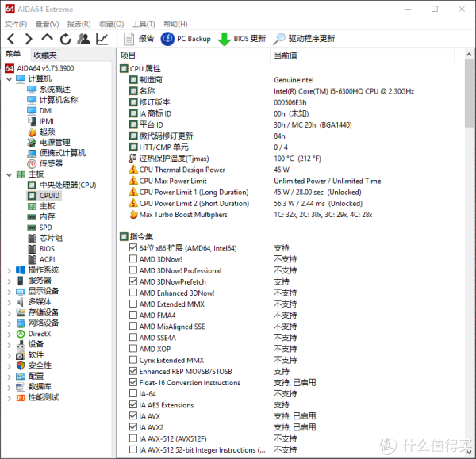Toggle the IA AES Extensions checkbox

[133, 404]
